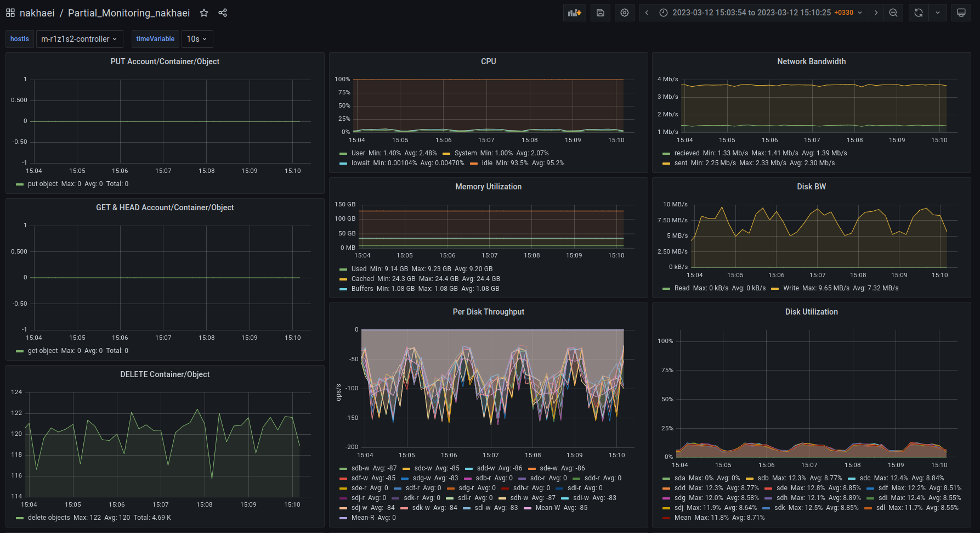This screenshot has height=533, width=980.
Task: Expand the timeVariable 10s dropdown
Action: click(x=197, y=39)
